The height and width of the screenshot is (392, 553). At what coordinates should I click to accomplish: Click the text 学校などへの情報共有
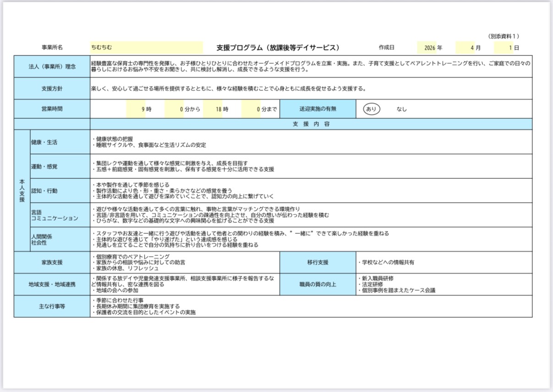point(386,262)
